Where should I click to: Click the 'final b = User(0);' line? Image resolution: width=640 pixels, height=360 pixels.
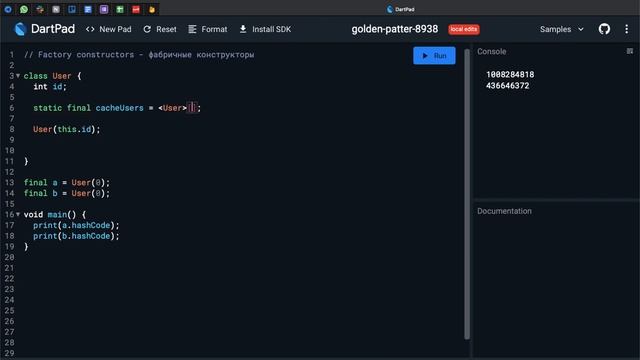[67, 193]
